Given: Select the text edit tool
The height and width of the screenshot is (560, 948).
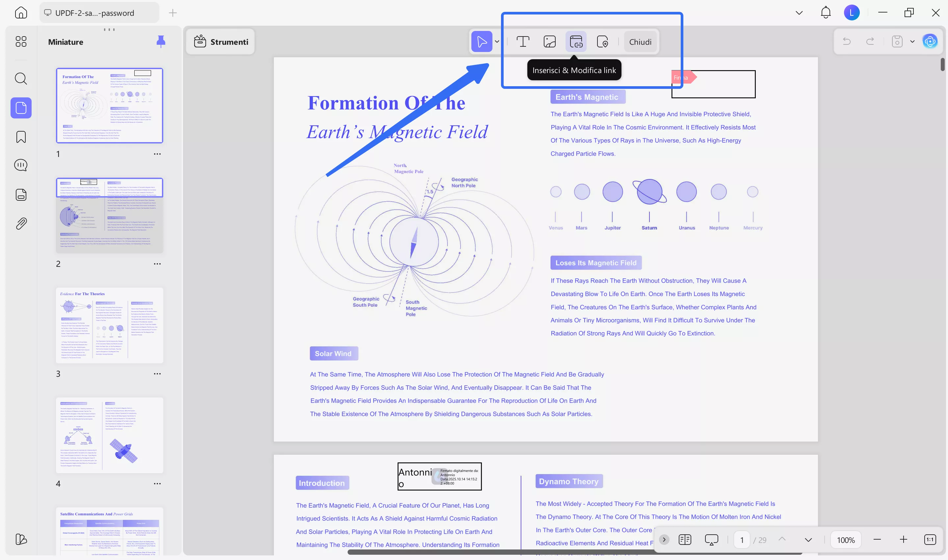Looking at the screenshot, I should 522,41.
